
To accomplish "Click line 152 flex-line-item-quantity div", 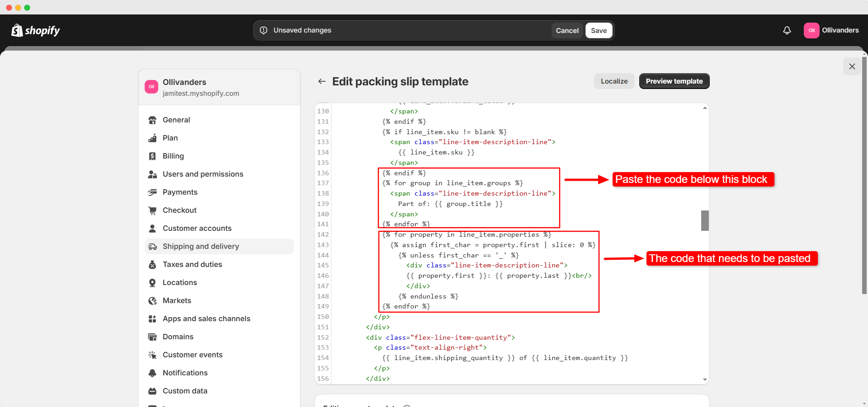I will pos(440,337).
